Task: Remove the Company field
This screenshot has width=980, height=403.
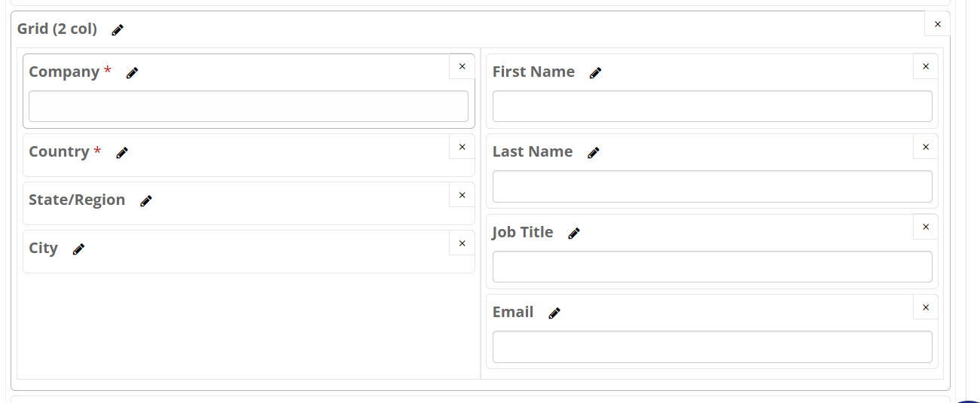Action: (x=462, y=66)
